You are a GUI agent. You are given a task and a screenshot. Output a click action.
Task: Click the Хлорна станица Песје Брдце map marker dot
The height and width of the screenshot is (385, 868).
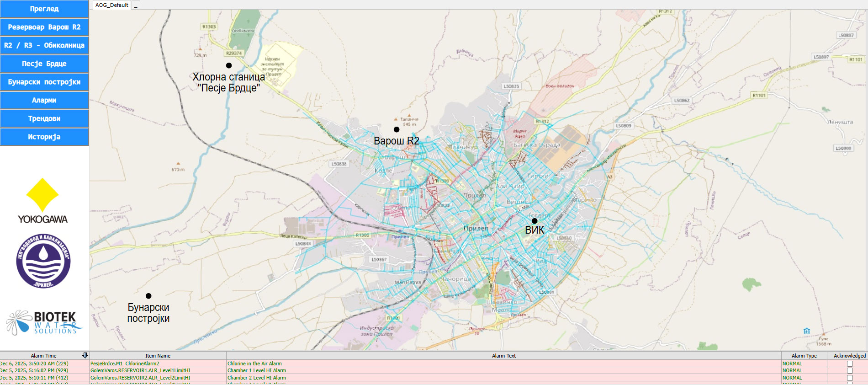[x=229, y=65]
